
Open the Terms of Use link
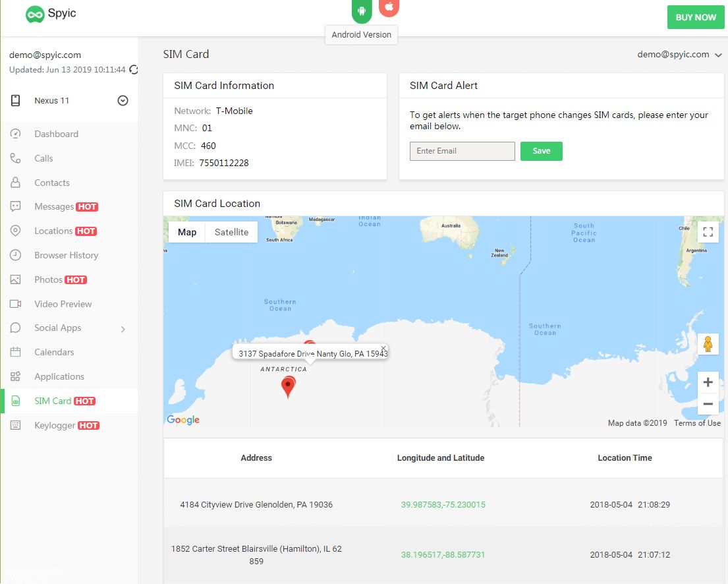tap(697, 423)
